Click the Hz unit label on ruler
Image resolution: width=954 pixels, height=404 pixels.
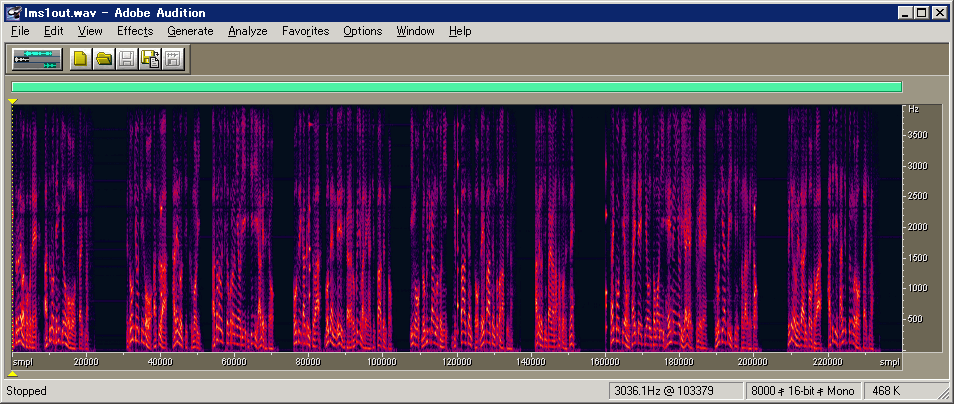pos(913,110)
